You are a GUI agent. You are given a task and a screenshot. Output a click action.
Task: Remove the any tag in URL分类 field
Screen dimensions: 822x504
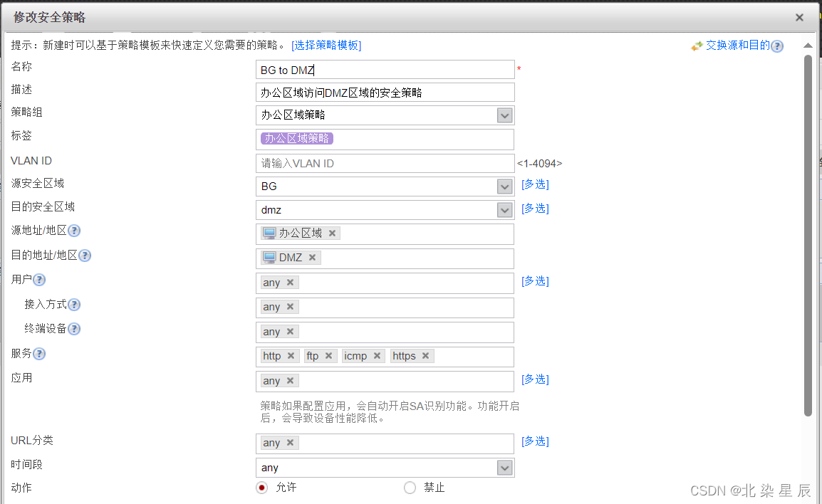tap(290, 442)
